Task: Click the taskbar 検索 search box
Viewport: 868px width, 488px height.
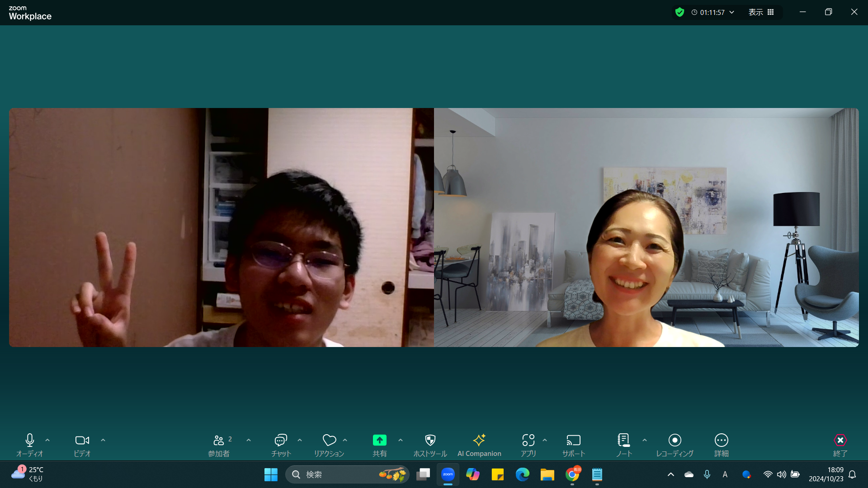Action: coord(347,474)
